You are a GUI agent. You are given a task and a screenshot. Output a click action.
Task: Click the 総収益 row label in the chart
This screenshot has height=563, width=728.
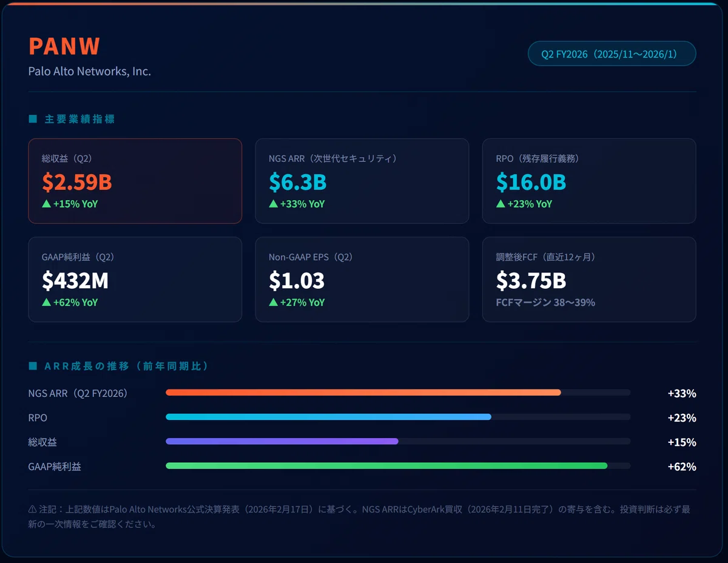[x=42, y=442]
